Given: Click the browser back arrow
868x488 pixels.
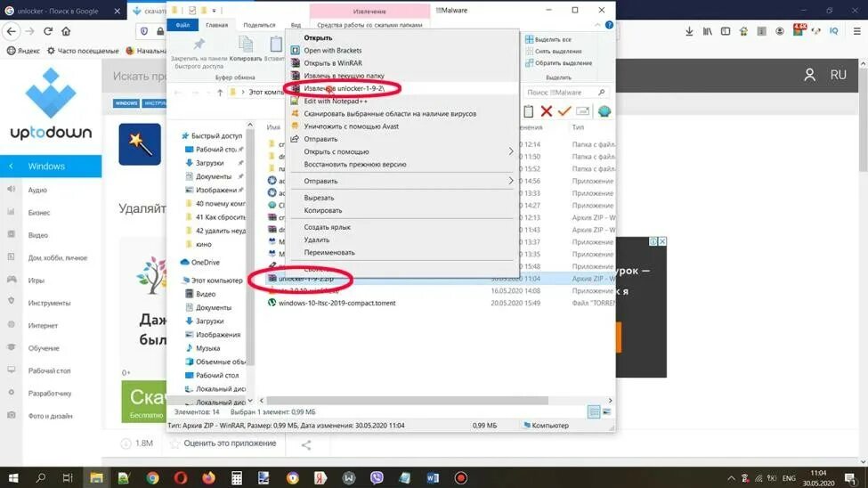Looking at the screenshot, I should click(x=12, y=31).
